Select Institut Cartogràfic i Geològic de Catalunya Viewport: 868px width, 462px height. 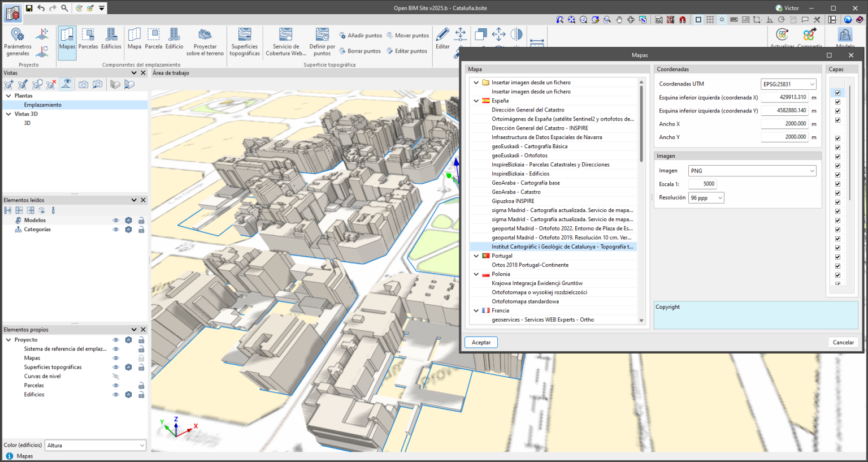(562, 247)
